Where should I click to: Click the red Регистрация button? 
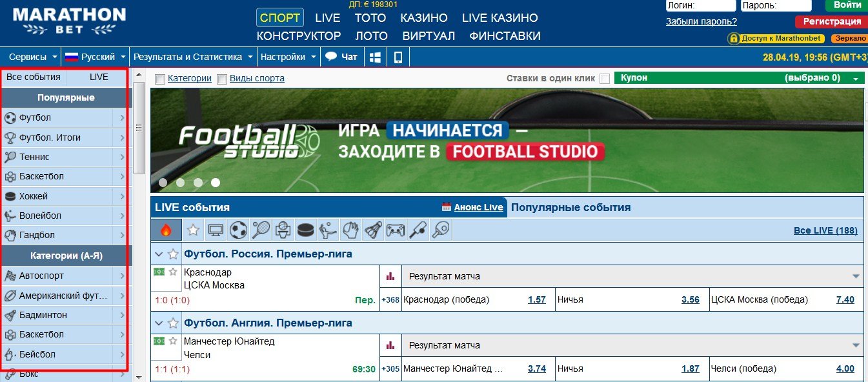pyautogui.click(x=832, y=21)
